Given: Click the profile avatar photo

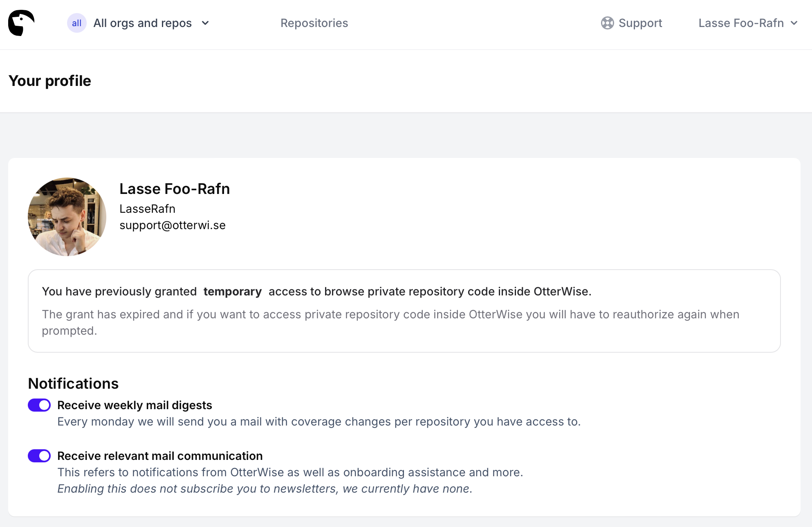Looking at the screenshot, I should pyautogui.click(x=67, y=217).
